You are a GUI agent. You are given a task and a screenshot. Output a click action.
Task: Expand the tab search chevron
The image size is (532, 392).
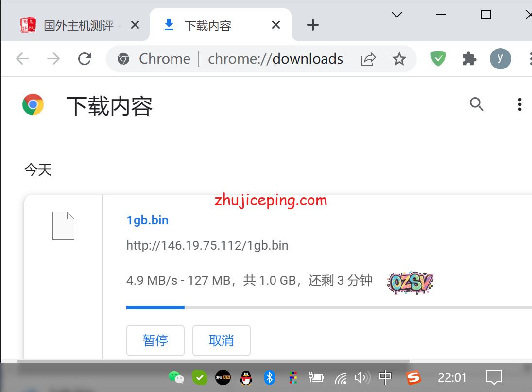(x=397, y=15)
